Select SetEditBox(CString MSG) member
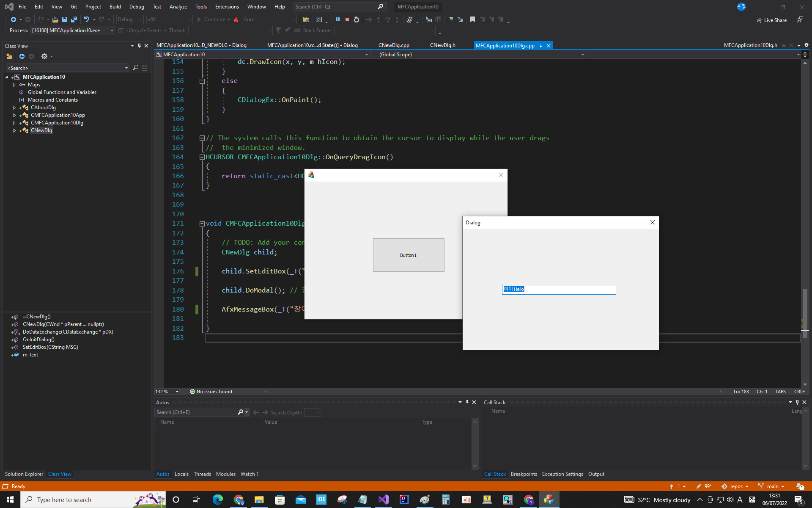 (50, 347)
